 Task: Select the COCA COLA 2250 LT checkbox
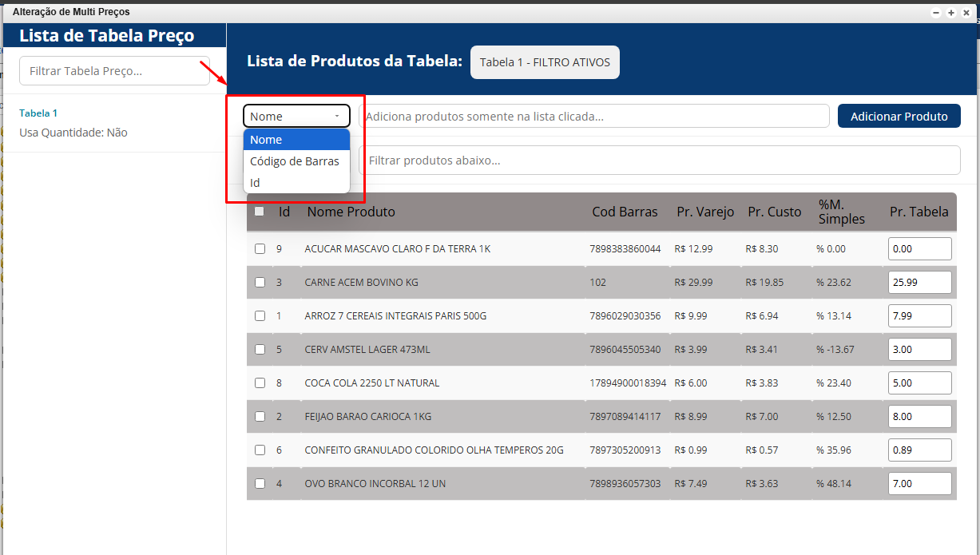click(260, 383)
